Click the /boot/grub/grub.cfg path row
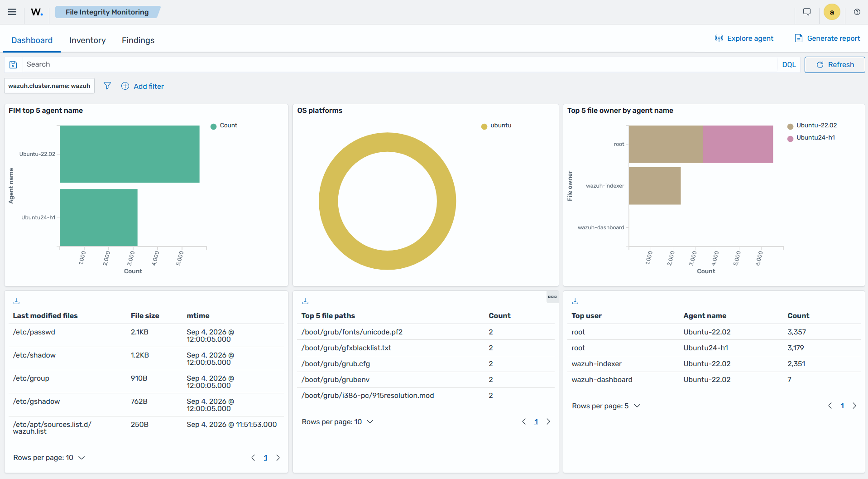The image size is (868, 479). coord(426,364)
